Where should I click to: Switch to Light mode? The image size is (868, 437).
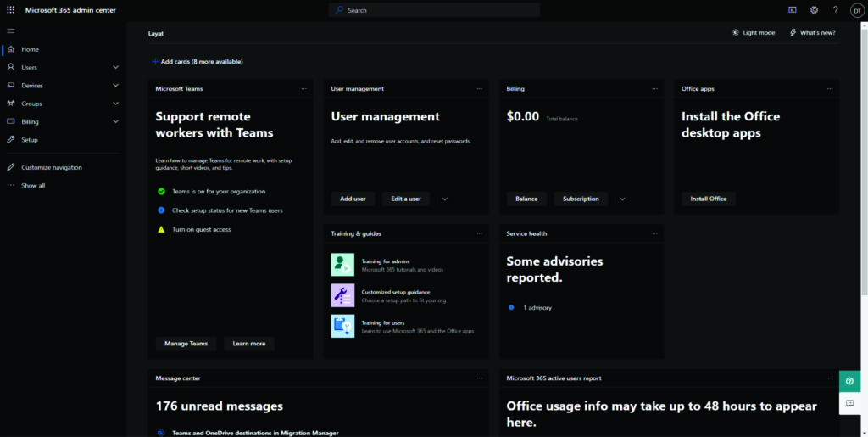tap(753, 33)
